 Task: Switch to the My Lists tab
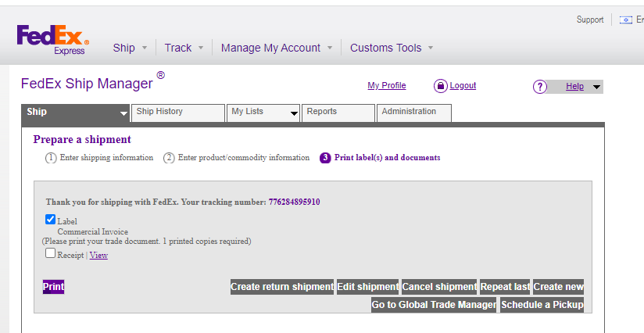pyautogui.click(x=263, y=113)
